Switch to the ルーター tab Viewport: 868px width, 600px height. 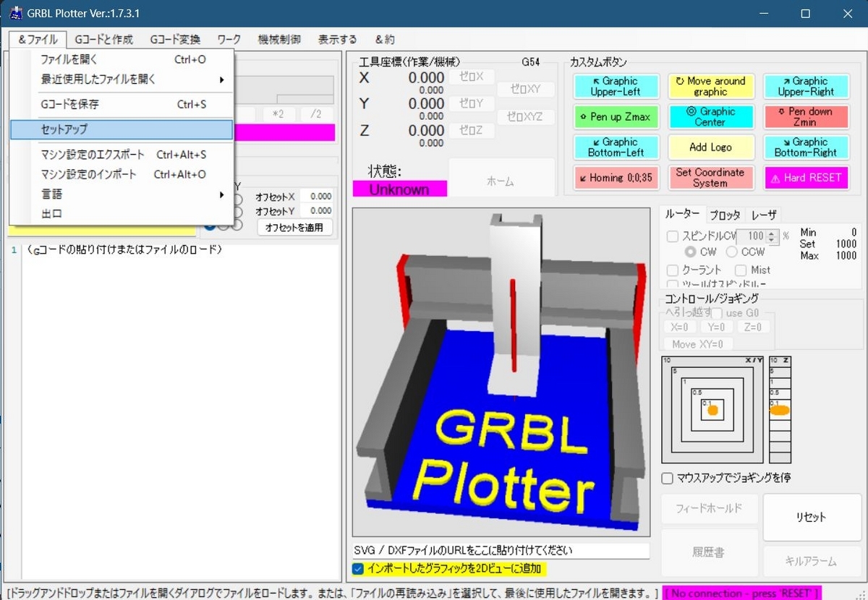pos(681,214)
